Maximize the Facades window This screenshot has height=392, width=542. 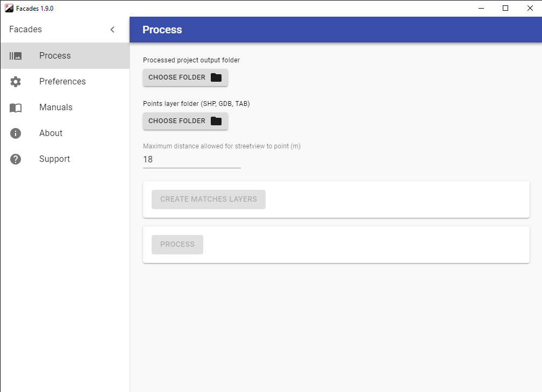tap(505, 8)
